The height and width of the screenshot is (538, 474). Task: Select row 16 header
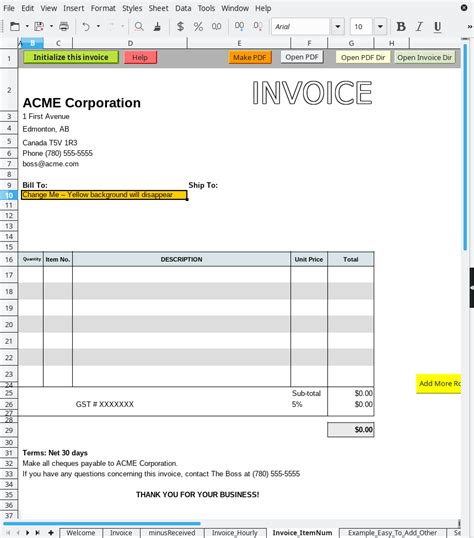[x=9, y=259]
